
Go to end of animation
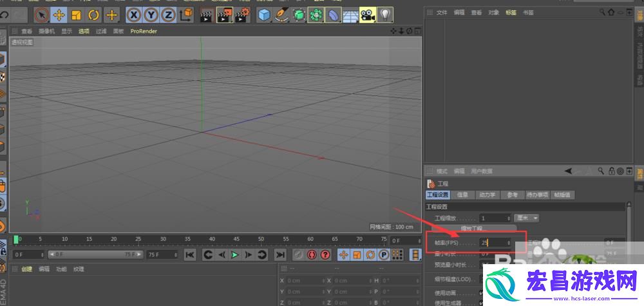coord(280,255)
